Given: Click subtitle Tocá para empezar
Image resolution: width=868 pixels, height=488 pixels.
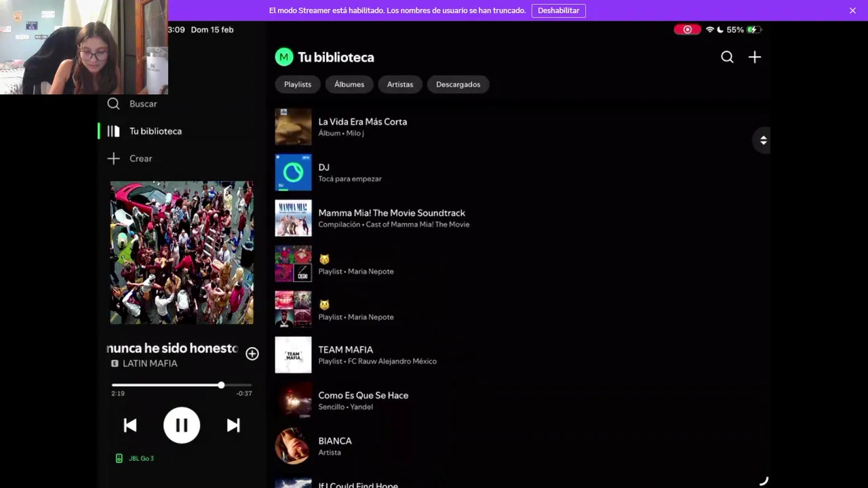Looking at the screenshot, I should click(350, 179).
